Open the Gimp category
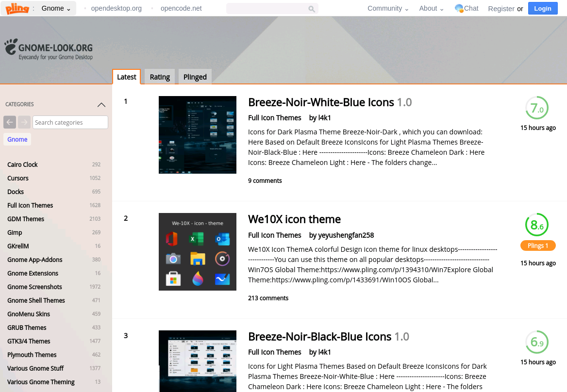 point(15,233)
